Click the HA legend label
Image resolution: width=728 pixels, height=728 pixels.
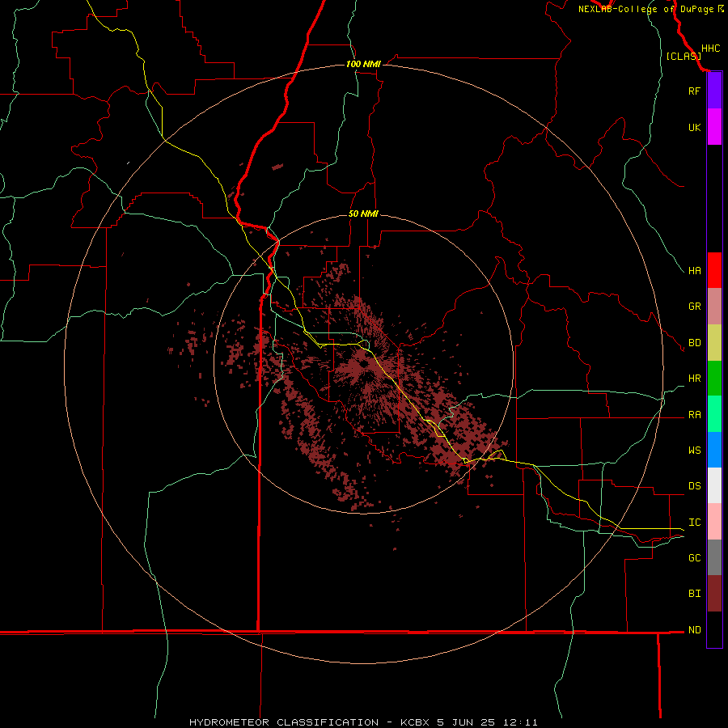(694, 270)
